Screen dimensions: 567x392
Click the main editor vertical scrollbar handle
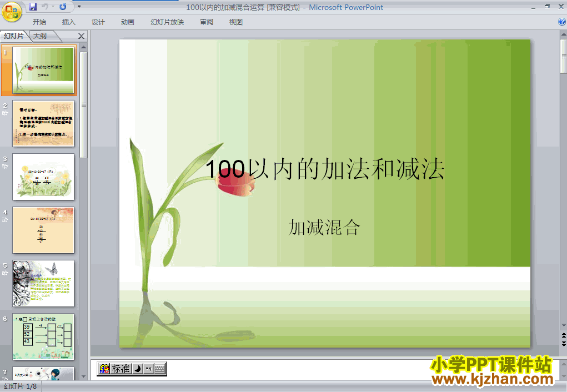pyautogui.click(x=563, y=57)
